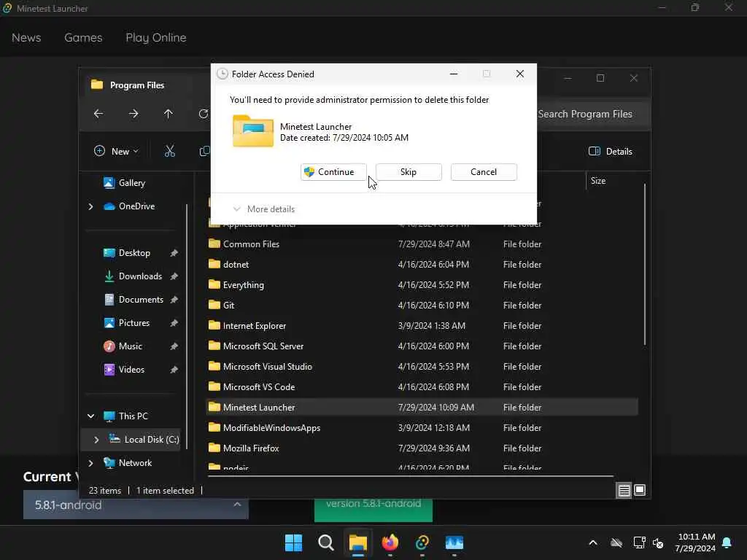The height and width of the screenshot is (560, 747).
Task: Click the vertical scrollbar in file list
Action: [645, 264]
